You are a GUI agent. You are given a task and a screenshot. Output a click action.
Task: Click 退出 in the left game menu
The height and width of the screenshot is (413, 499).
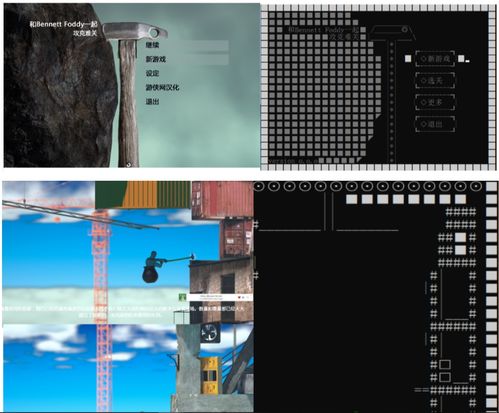tap(152, 102)
